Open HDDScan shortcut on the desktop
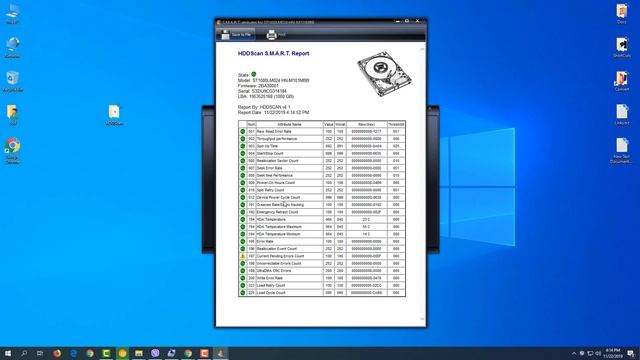 tap(114, 115)
